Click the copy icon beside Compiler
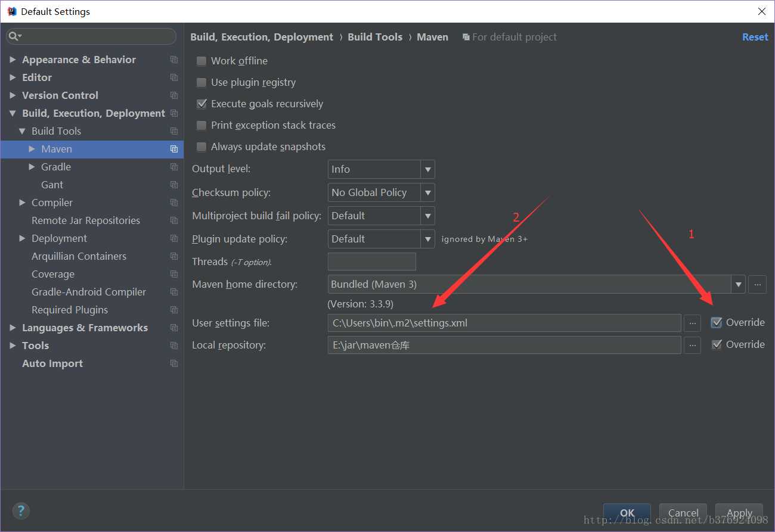The width and height of the screenshot is (775, 532). [174, 203]
